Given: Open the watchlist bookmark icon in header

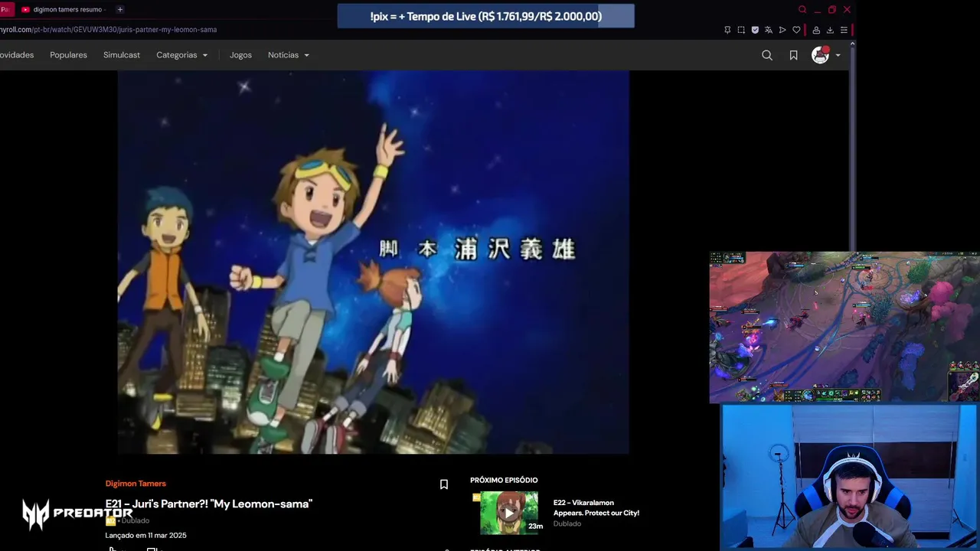Looking at the screenshot, I should point(793,55).
